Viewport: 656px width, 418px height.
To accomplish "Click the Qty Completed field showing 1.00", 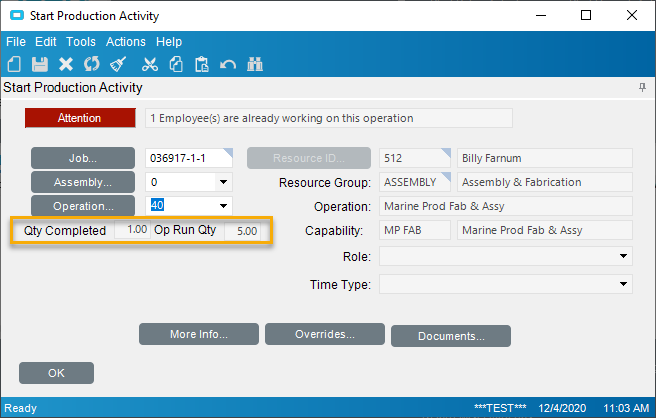I will 132,230.
